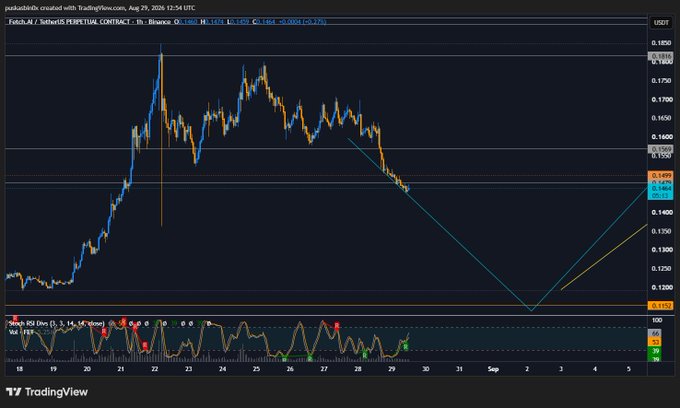This screenshot has height=408, width=680.
Task: Select the horizontal line at 0.1816
Action: click(325, 55)
